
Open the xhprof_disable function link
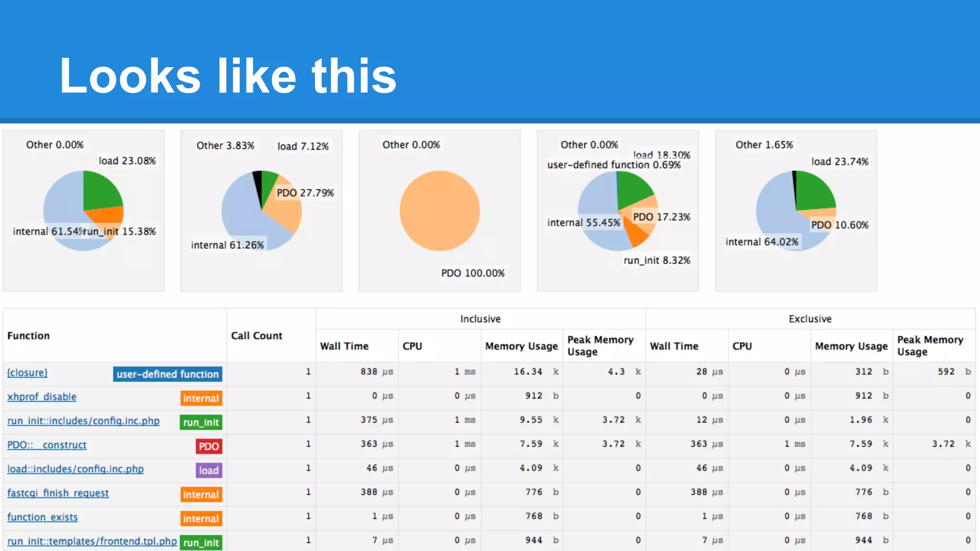[x=42, y=397]
